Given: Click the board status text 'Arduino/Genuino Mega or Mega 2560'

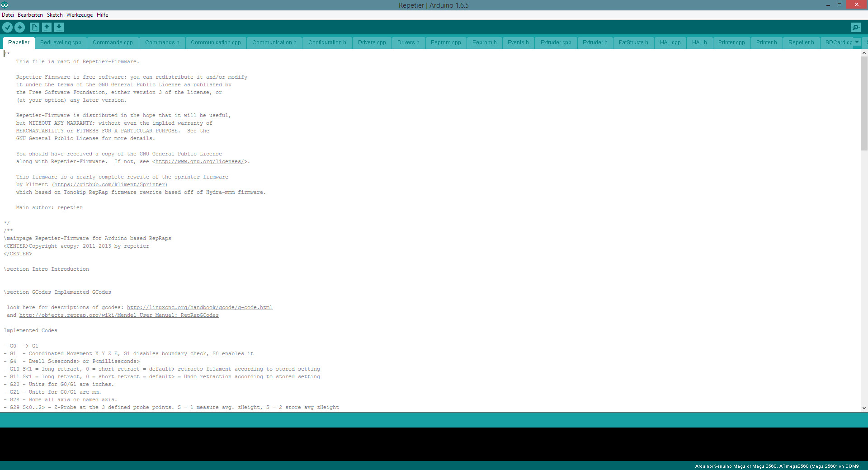Looking at the screenshot, I should (736, 466).
